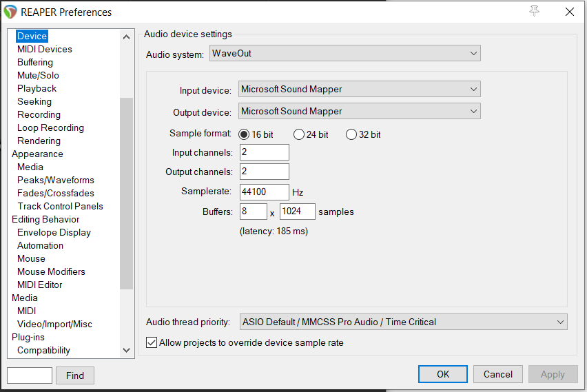
Task: Click the Input channels field
Action: coord(265,152)
